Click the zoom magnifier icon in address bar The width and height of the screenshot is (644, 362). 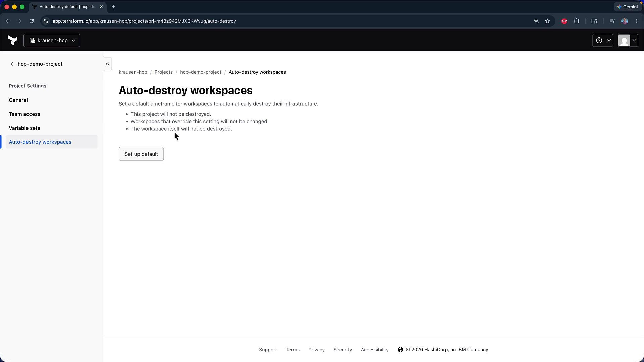tap(536, 21)
